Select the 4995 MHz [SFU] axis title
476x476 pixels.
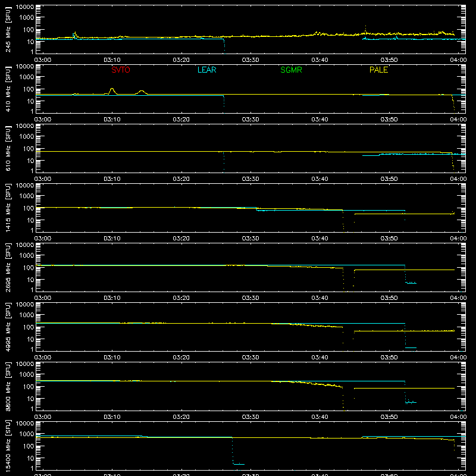[x=8, y=327]
